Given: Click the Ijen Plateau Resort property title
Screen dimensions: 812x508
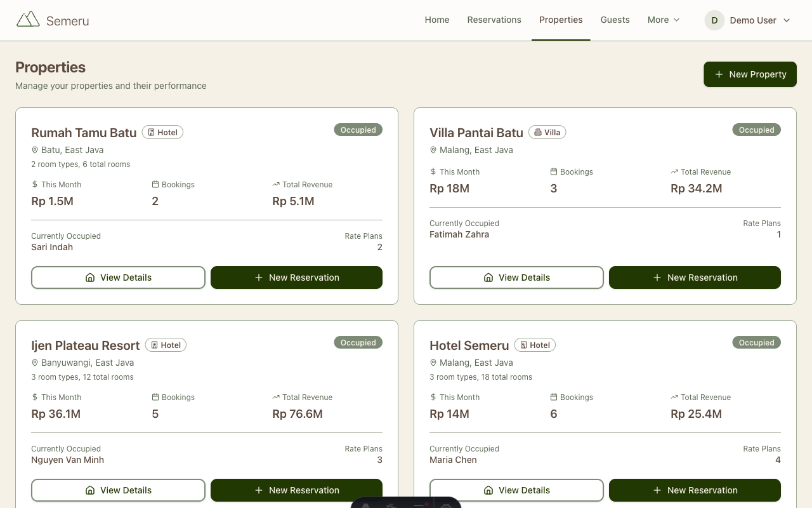Looking at the screenshot, I should point(86,345).
